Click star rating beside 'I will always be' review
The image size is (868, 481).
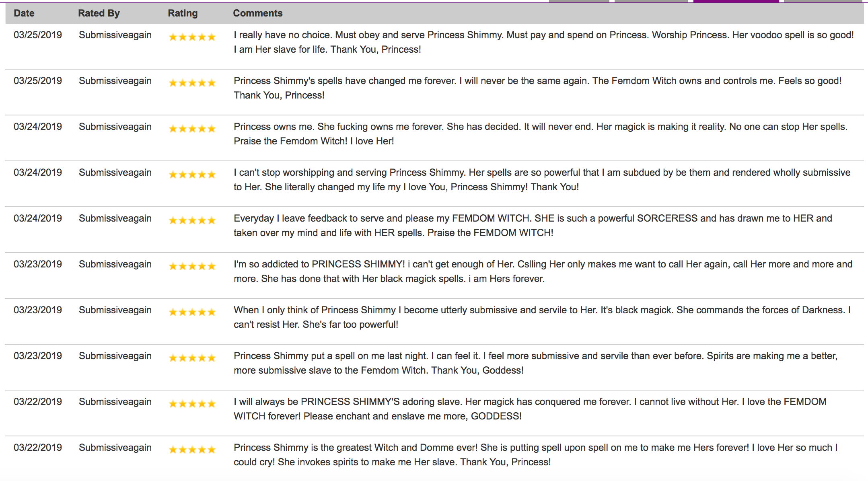point(192,404)
